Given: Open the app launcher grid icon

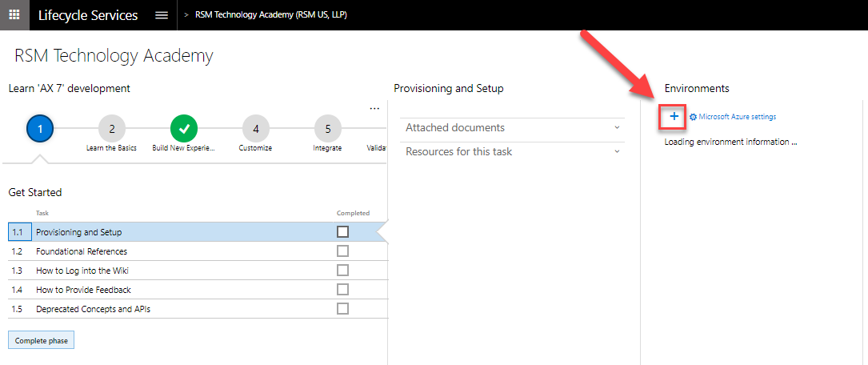Looking at the screenshot, I should [14, 15].
